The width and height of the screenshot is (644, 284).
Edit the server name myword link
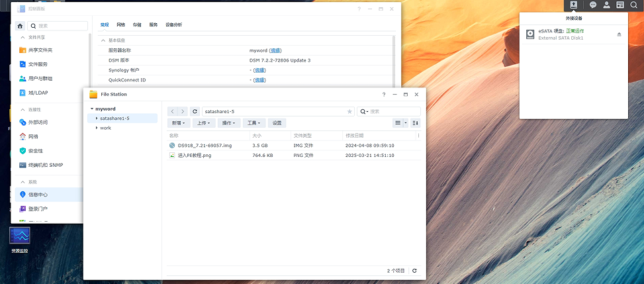[x=275, y=50]
